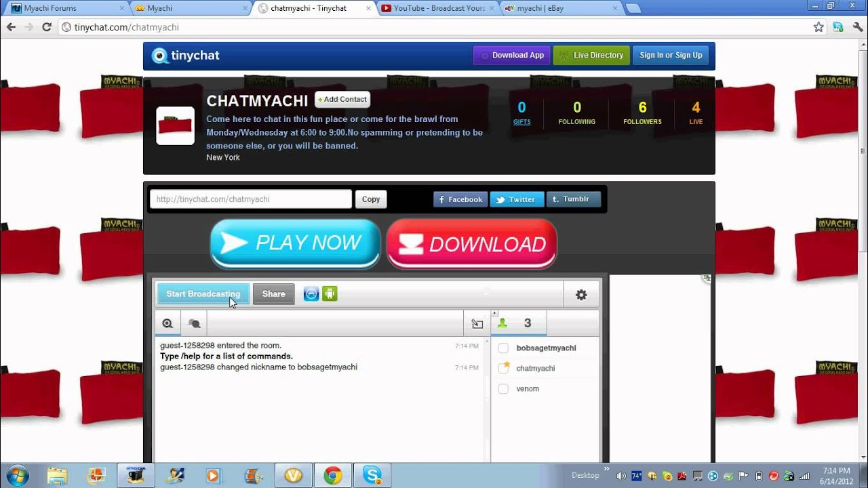Screen dimensions: 868x488
Task: Open the GIFTS link
Action: click(521, 122)
